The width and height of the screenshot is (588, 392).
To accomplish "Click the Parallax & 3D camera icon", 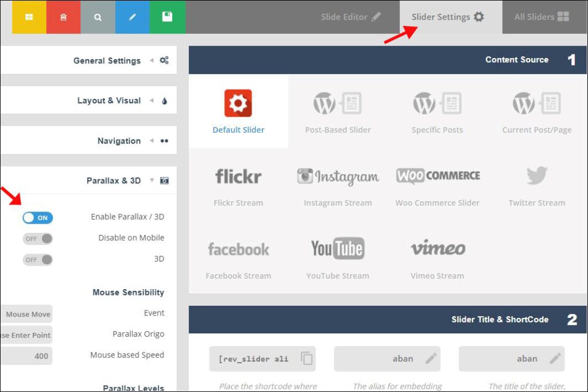I will pos(164,180).
